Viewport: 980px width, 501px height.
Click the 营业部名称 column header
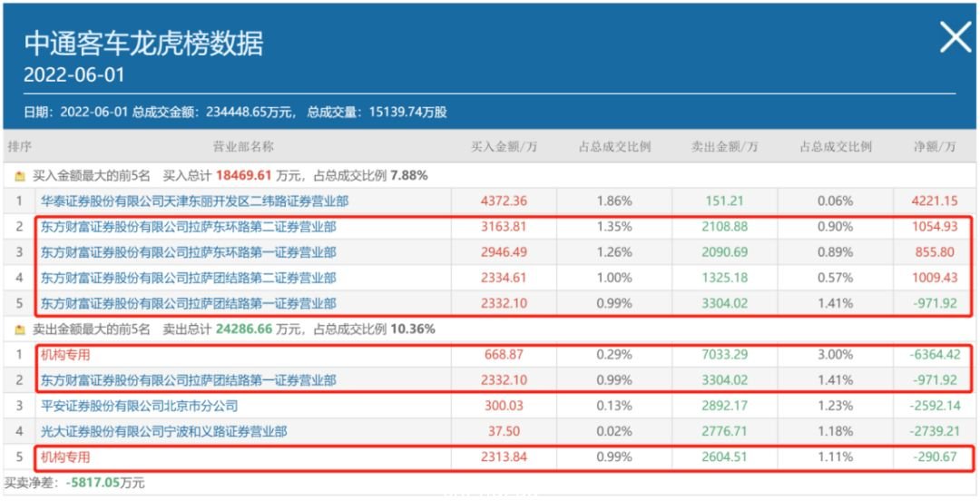click(x=244, y=147)
